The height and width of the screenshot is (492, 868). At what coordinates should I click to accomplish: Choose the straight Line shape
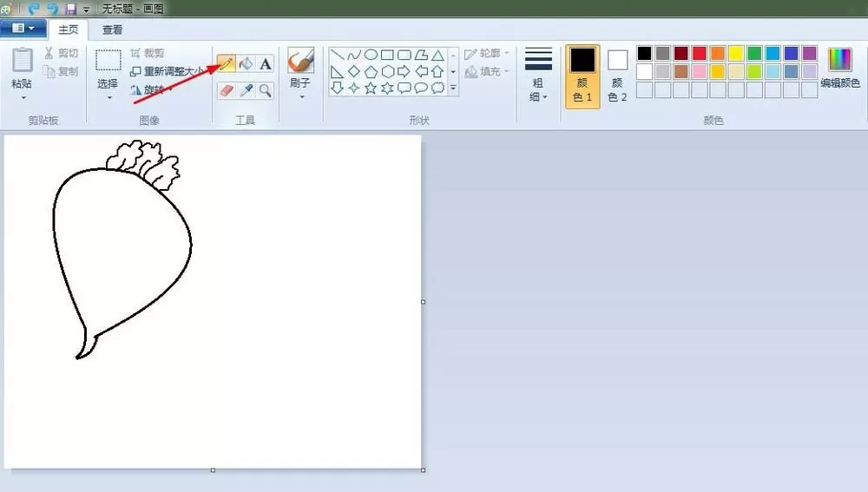click(x=338, y=55)
